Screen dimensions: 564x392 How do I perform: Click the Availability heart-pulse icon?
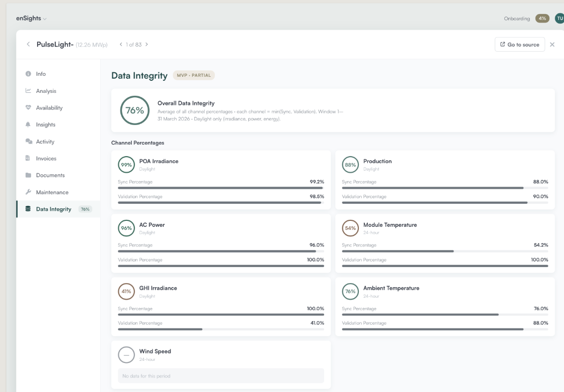(x=28, y=107)
